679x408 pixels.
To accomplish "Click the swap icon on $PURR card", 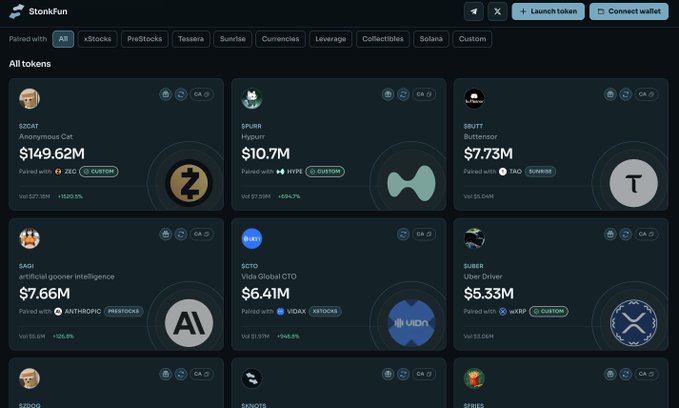I will pyautogui.click(x=404, y=94).
